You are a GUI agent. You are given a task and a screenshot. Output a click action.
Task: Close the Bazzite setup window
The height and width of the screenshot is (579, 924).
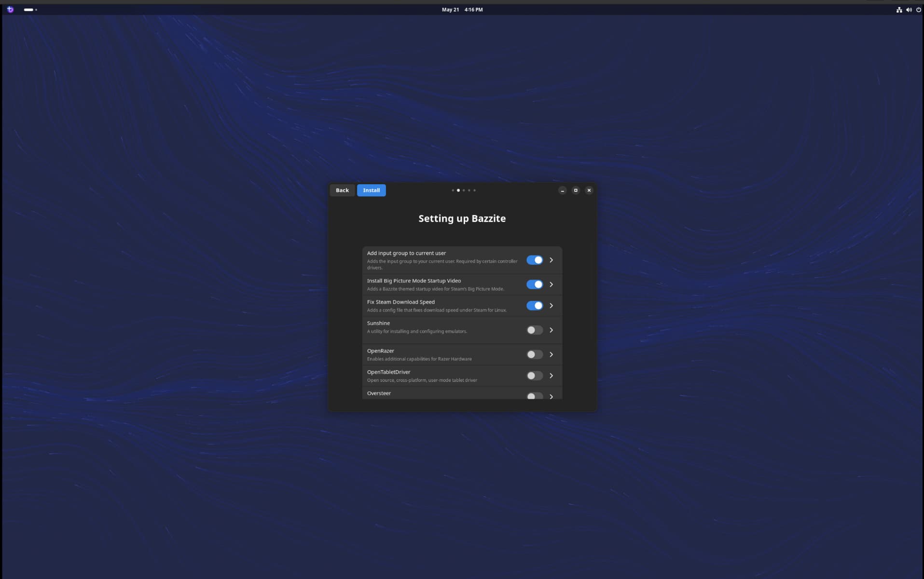tap(589, 190)
